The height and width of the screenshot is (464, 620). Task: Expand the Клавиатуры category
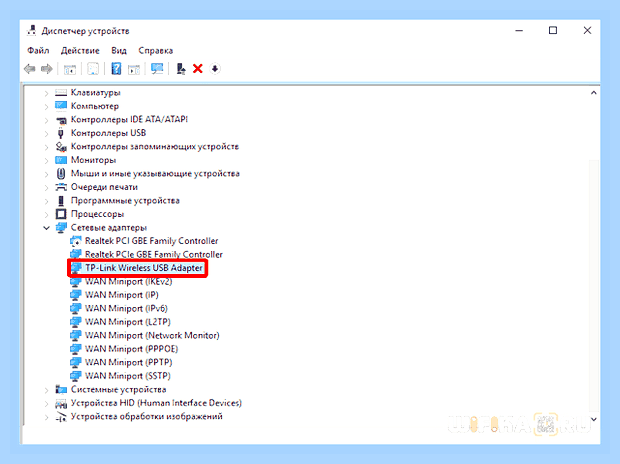tap(46, 93)
